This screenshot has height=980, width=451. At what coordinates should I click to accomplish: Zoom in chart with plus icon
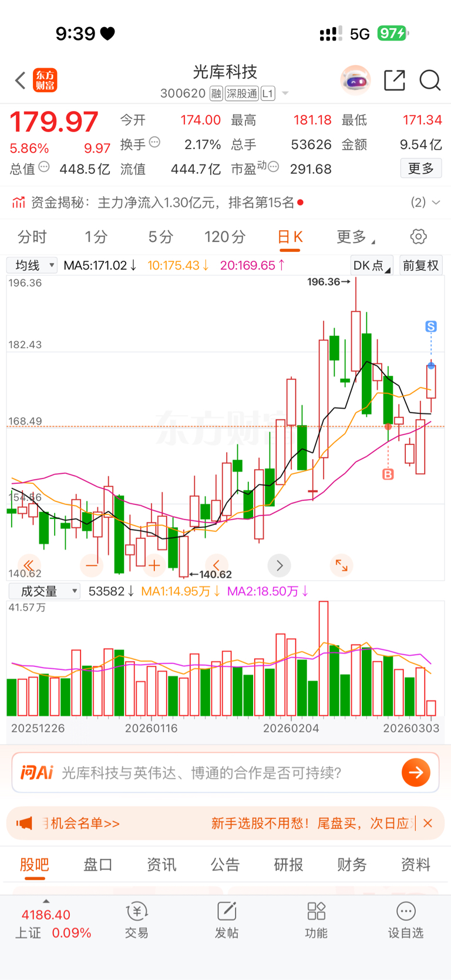point(154,565)
